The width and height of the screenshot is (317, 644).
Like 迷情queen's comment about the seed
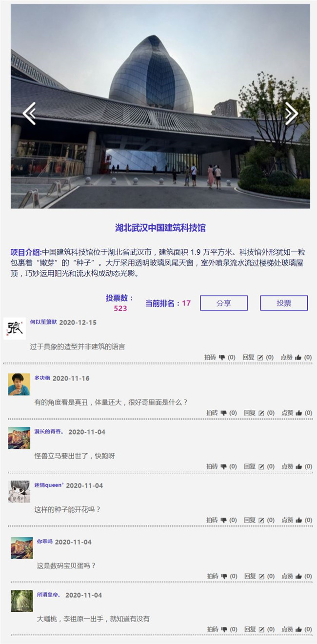(298, 520)
